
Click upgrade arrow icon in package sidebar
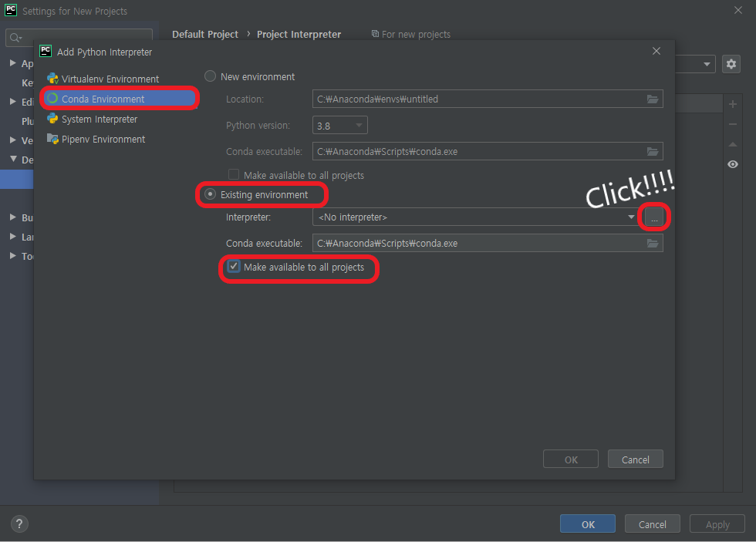[733, 144]
